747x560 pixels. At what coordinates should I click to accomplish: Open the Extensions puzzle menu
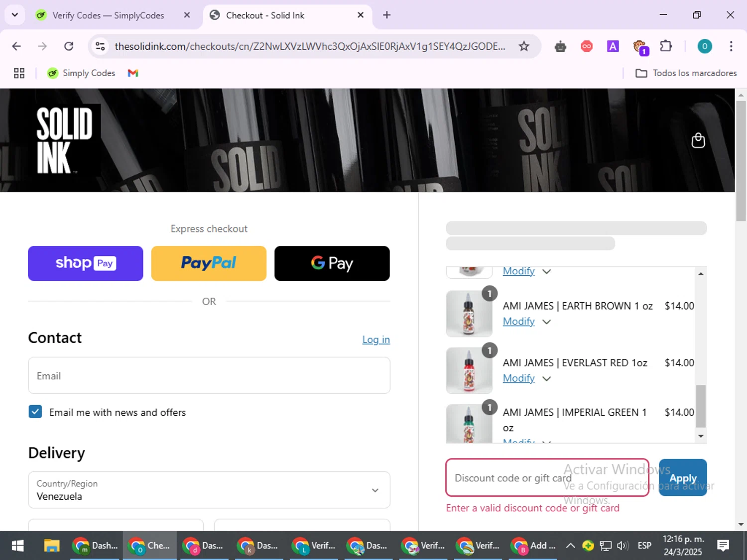pyautogui.click(x=666, y=46)
